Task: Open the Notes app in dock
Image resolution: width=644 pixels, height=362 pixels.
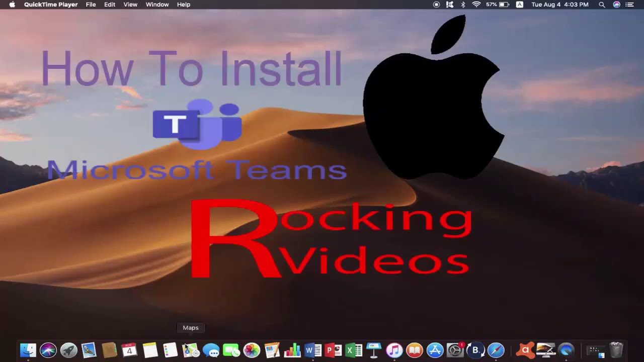Action: [150, 350]
